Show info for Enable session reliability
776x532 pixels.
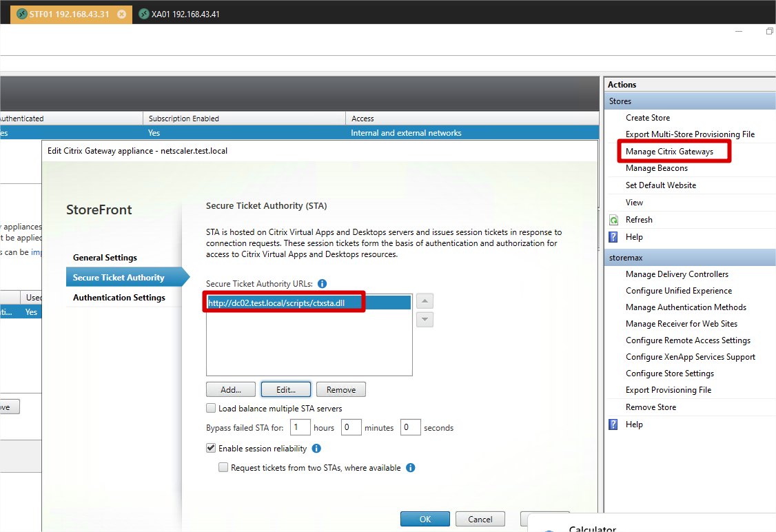coord(316,449)
